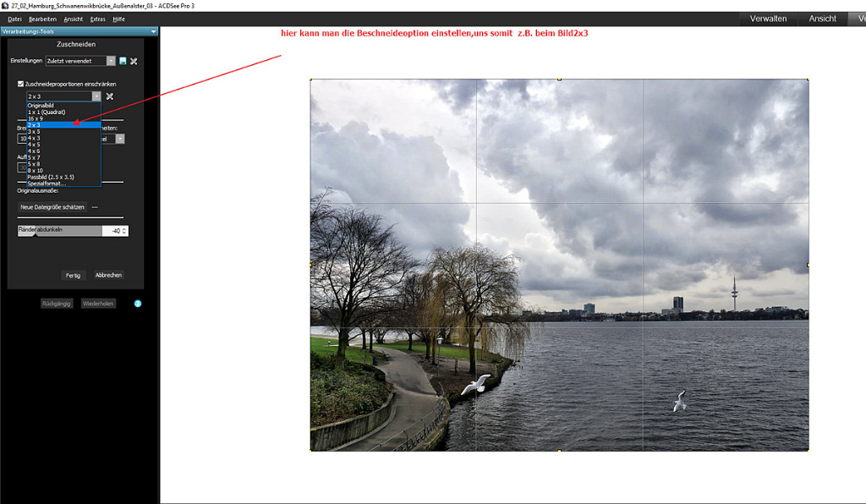Click the save preset disk icon
866x504 pixels.
point(123,61)
